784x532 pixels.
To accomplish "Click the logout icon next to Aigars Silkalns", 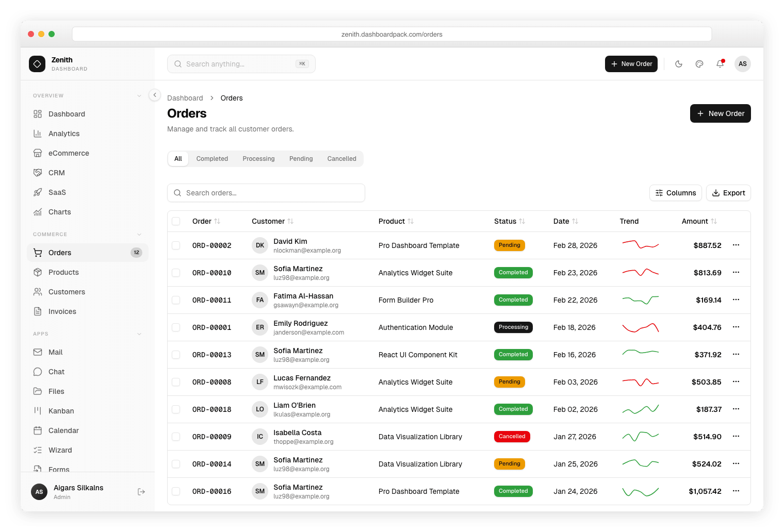I will (141, 492).
